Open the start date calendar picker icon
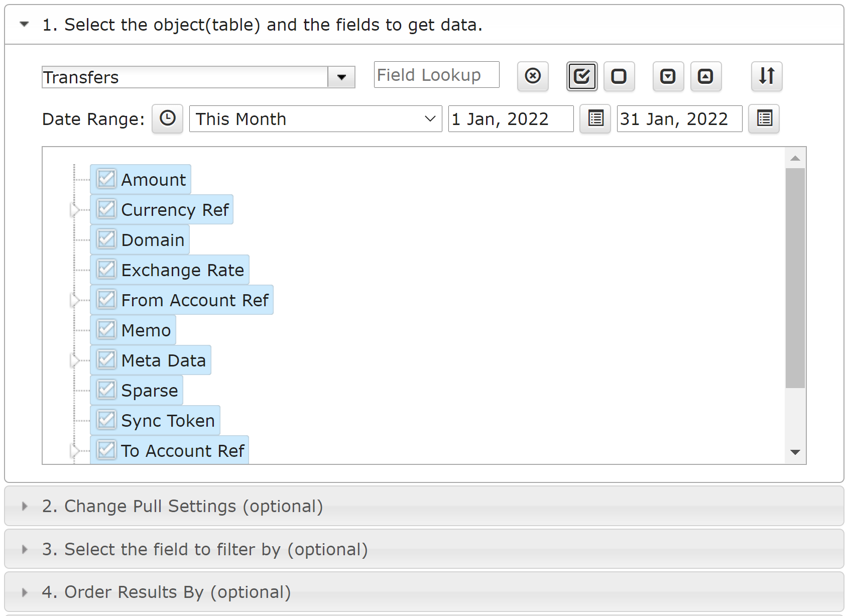Screen dimensions: 847x616 (x=595, y=119)
